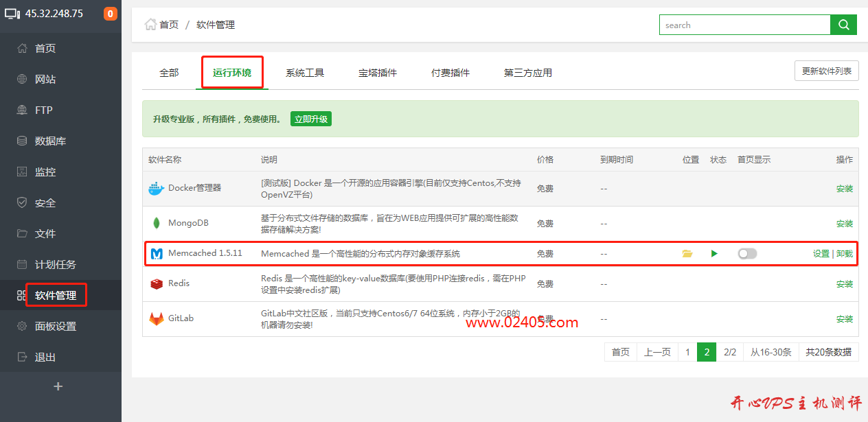
Task: Switch to the 系统工具 tab
Action: click(304, 71)
